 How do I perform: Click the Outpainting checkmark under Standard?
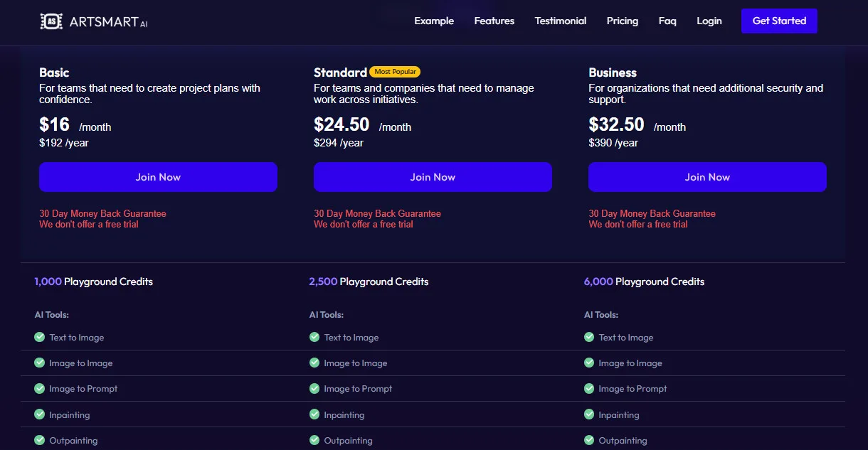click(314, 440)
